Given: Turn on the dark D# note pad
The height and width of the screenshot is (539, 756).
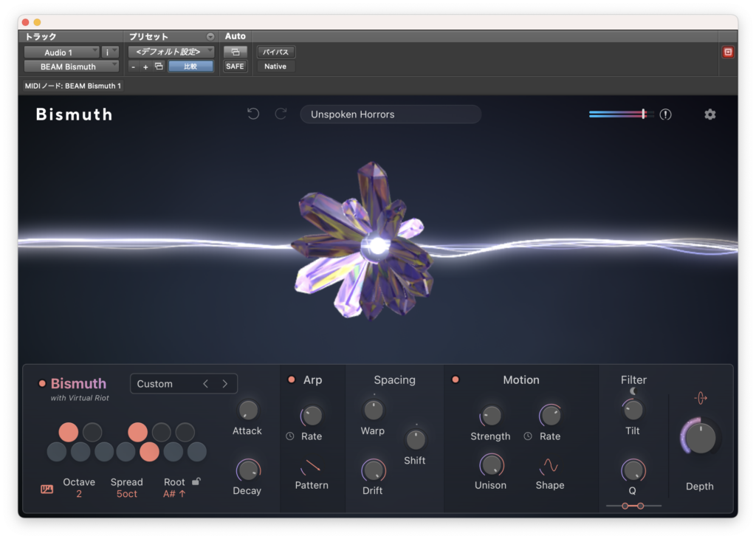Looking at the screenshot, I should (92, 432).
